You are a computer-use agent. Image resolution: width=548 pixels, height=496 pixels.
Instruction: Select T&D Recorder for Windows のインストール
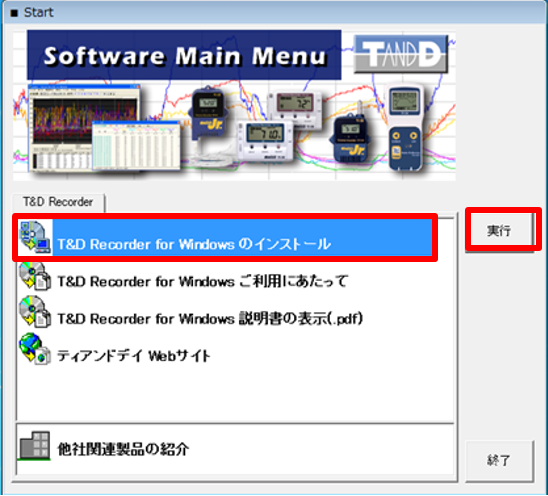pos(225,237)
